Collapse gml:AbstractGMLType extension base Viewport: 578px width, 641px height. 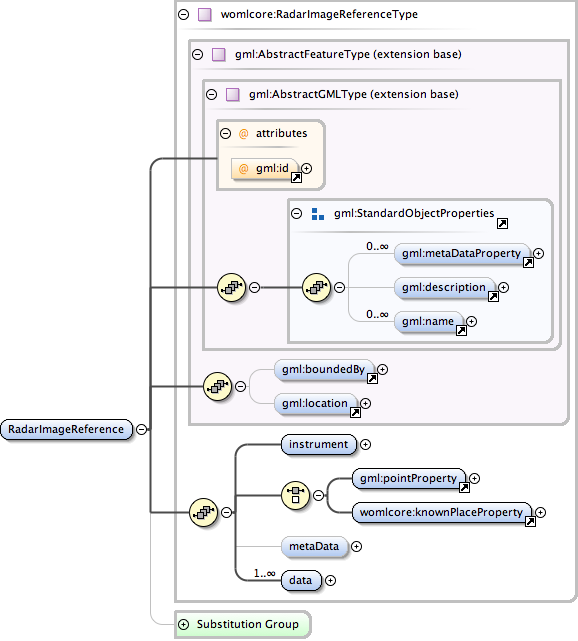coord(211,94)
